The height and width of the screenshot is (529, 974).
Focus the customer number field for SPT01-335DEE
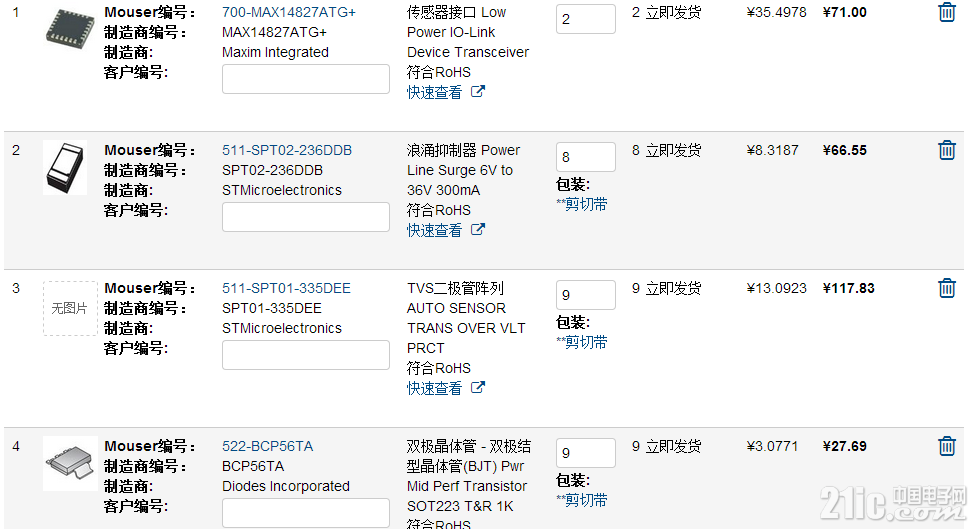(306, 355)
